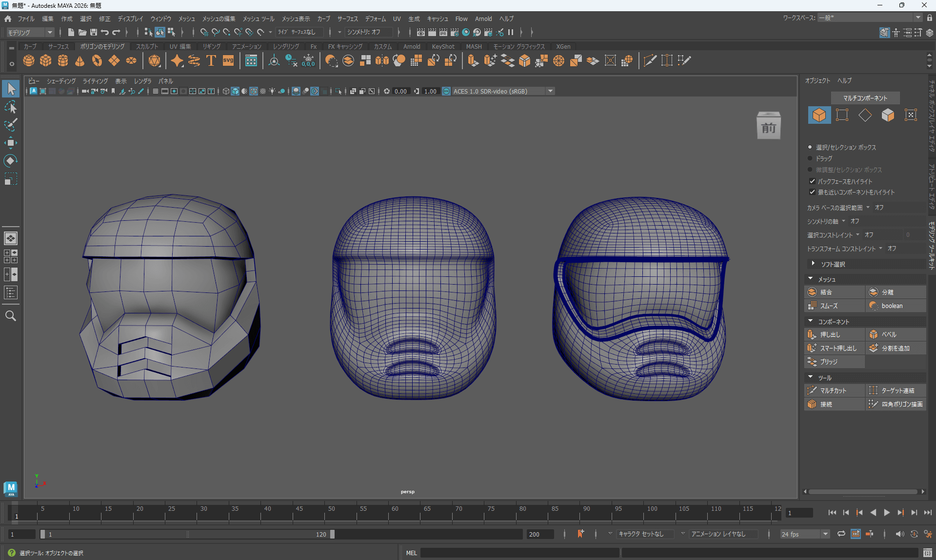Open the Arnold menu

pos(483,19)
